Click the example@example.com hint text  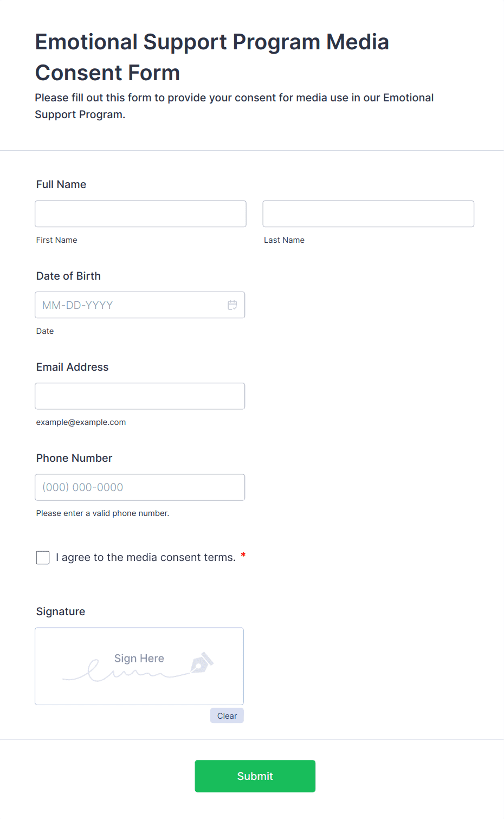click(81, 422)
